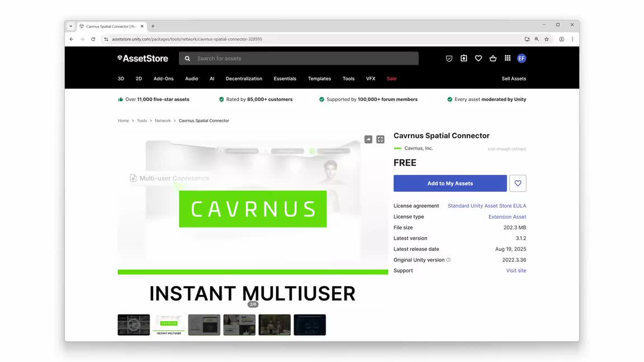The height and width of the screenshot is (362, 644).
Task: Open the browser three-dot menu
Action: point(572,39)
